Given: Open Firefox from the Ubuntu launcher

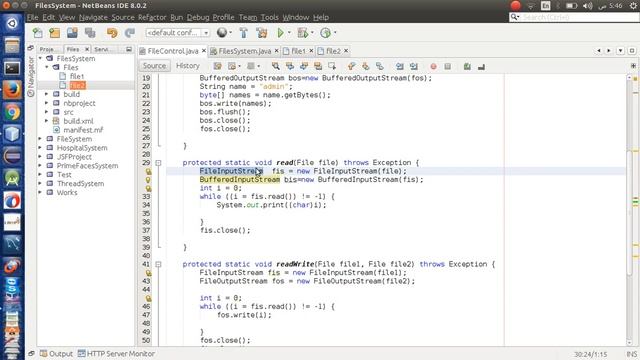Looking at the screenshot, I should (x=12, y=90).
